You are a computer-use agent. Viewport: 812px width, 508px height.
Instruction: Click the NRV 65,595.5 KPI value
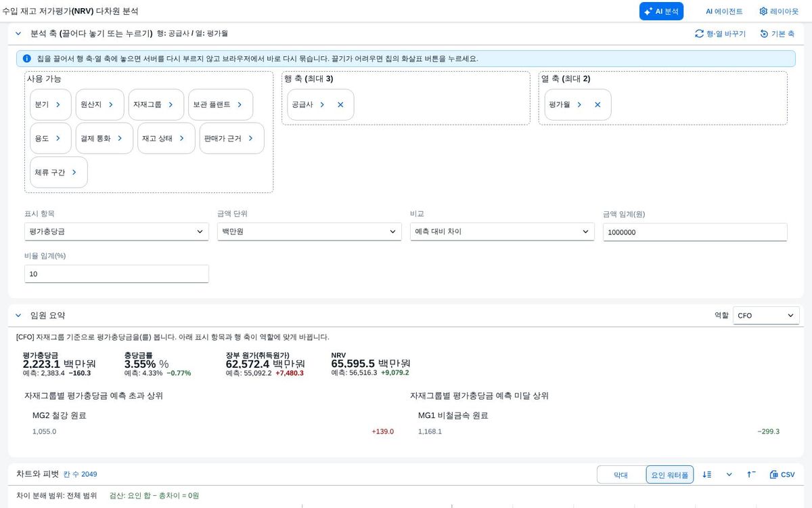371,364
